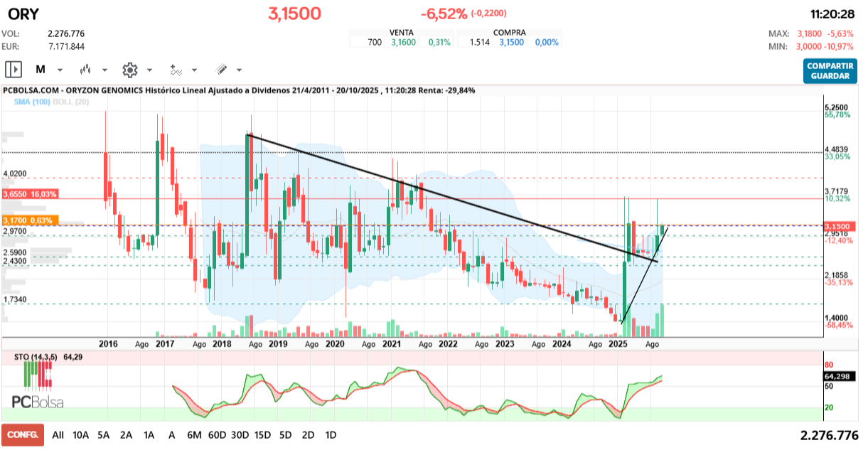
Task: Select the All time range
Action: tap(58, 434)
